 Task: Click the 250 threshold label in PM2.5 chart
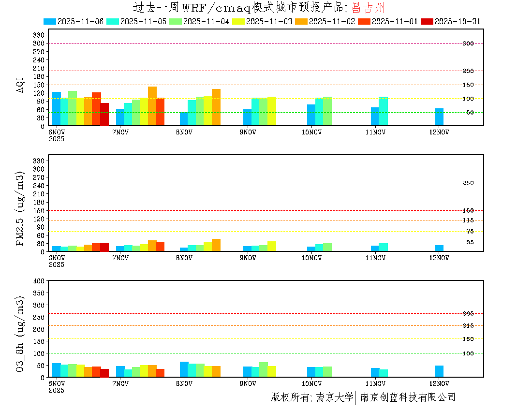tap(468, 183)
